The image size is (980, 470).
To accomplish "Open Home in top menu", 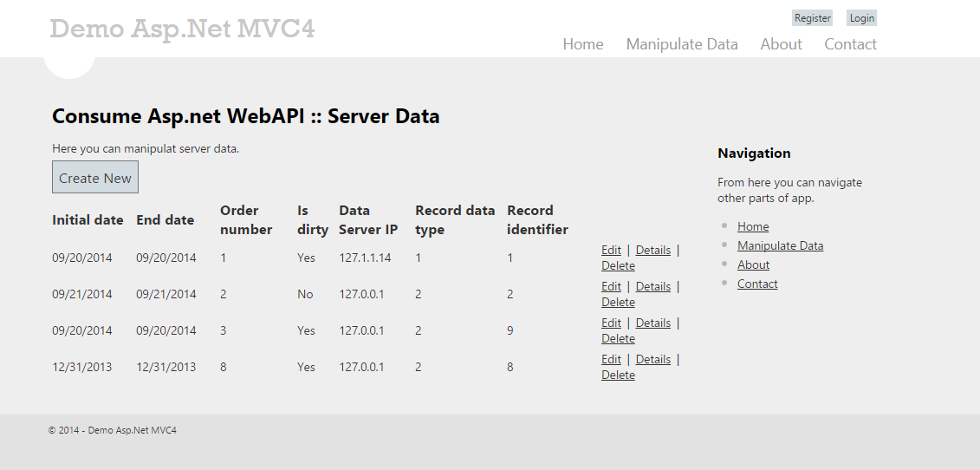I will (582, 44).
